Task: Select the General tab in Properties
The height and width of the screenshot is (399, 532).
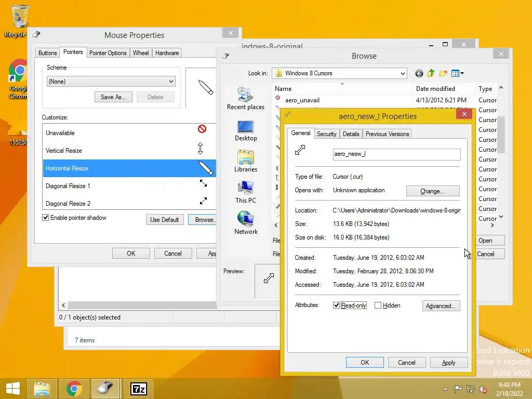Action: tap(301, 133)
